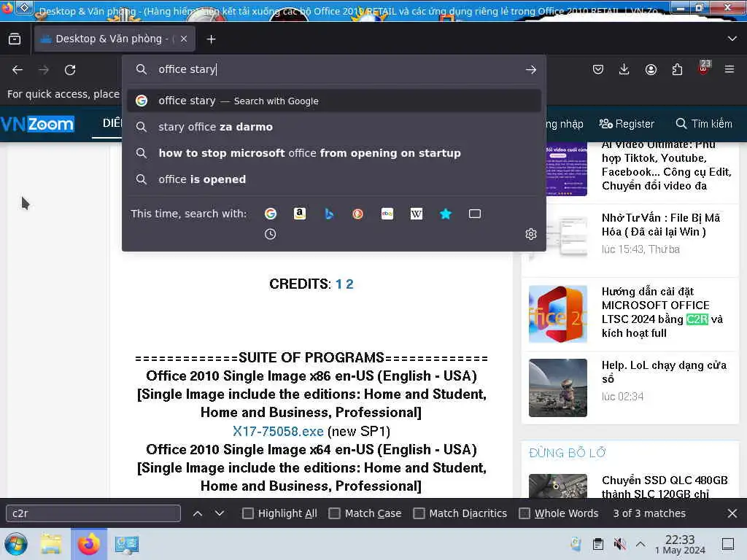Screen dimensions: 747x560
Task: Reload the current page
Action: tap(70, 70)
